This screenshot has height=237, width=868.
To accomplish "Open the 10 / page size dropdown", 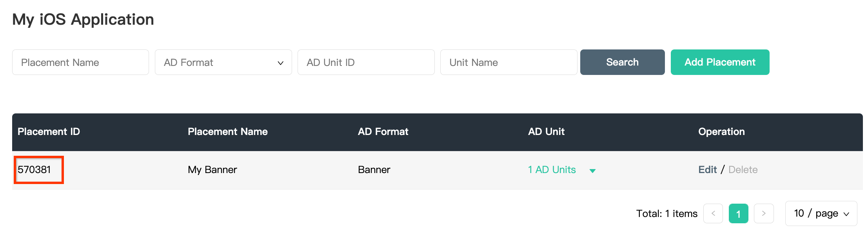I will coord(821,213).
